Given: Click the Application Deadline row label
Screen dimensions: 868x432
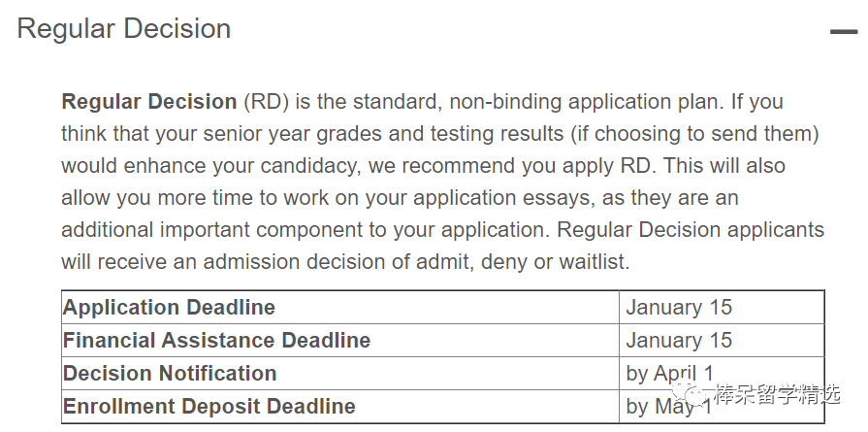Looking at the screenshot, I should click(x=170, y=308).
